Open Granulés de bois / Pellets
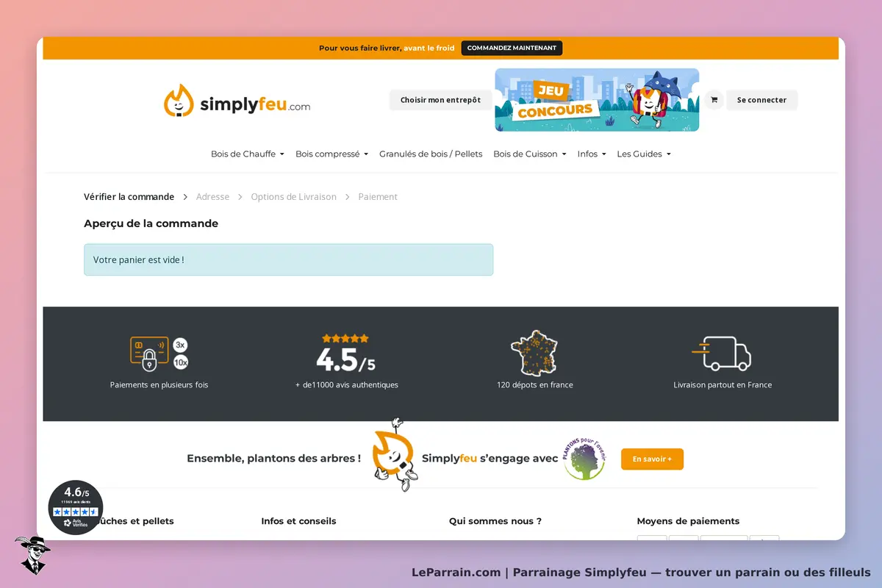The height and width of the screenshot is (588, 882). pos(431,154)
